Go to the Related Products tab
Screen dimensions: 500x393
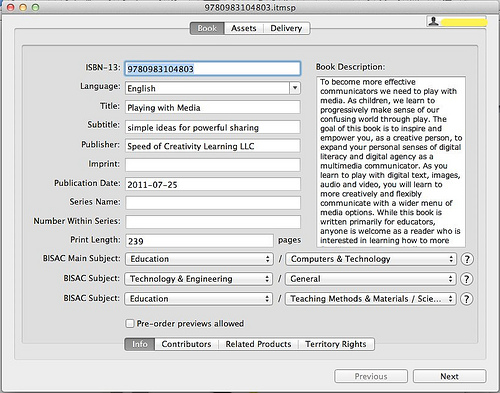pyautogui.click(x=258, y=344)
